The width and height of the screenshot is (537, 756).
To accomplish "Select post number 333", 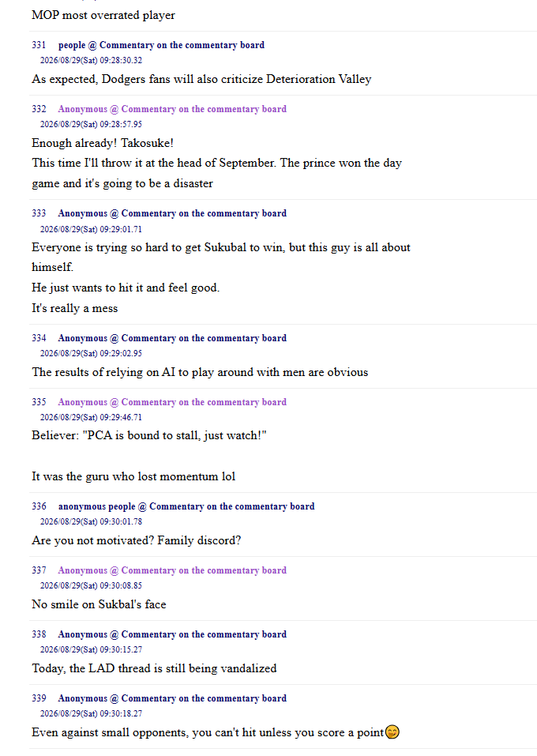I will tap(39, 213).
